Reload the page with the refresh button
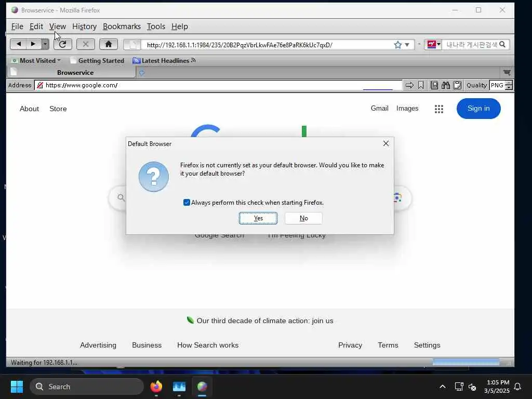Viewport: 532px width, 399px height. click(63, 44)
